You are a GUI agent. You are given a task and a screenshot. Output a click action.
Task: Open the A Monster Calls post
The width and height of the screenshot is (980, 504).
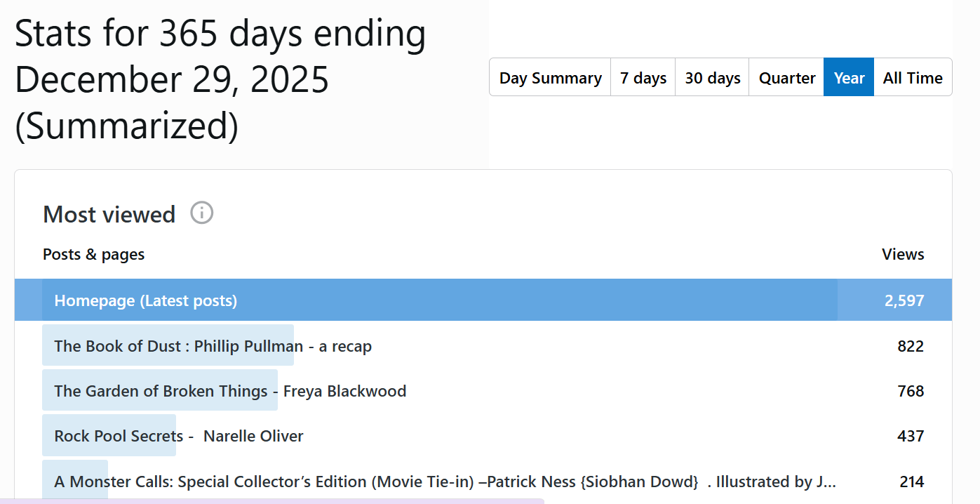pyautogui.click(x=445, y=482)
